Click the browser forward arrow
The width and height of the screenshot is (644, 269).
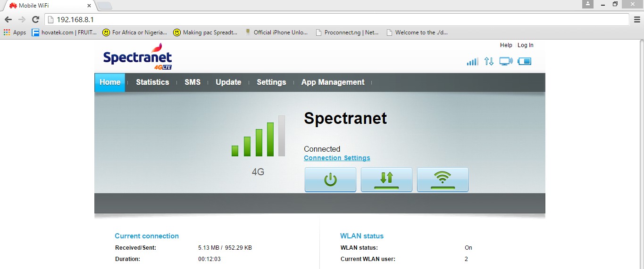tap(22, 19)
